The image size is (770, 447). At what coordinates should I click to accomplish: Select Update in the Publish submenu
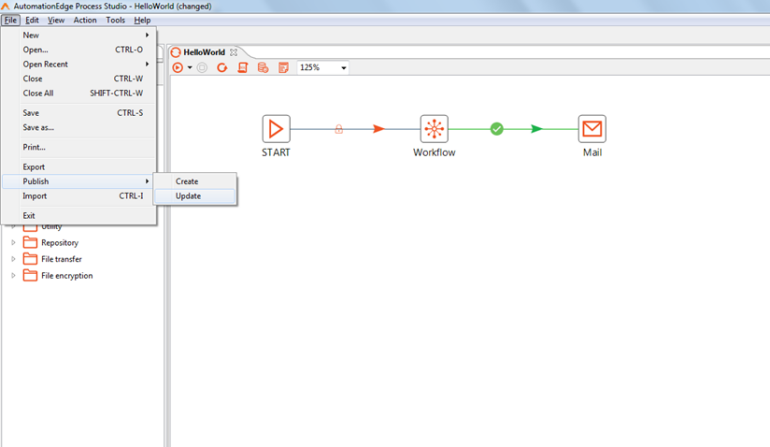pyautogui.click(x=195, y=196)
